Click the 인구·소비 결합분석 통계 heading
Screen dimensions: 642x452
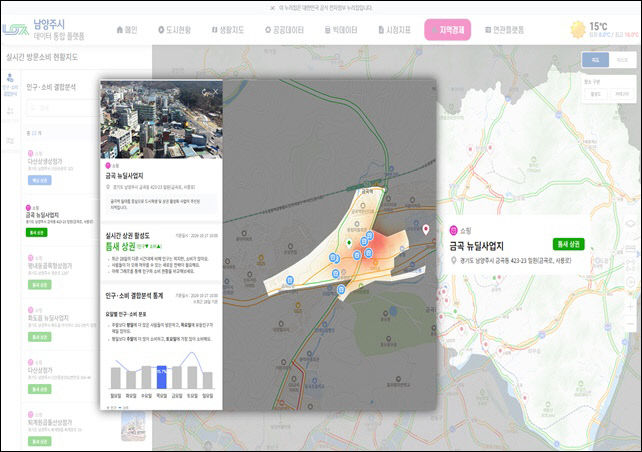[134, 296]
